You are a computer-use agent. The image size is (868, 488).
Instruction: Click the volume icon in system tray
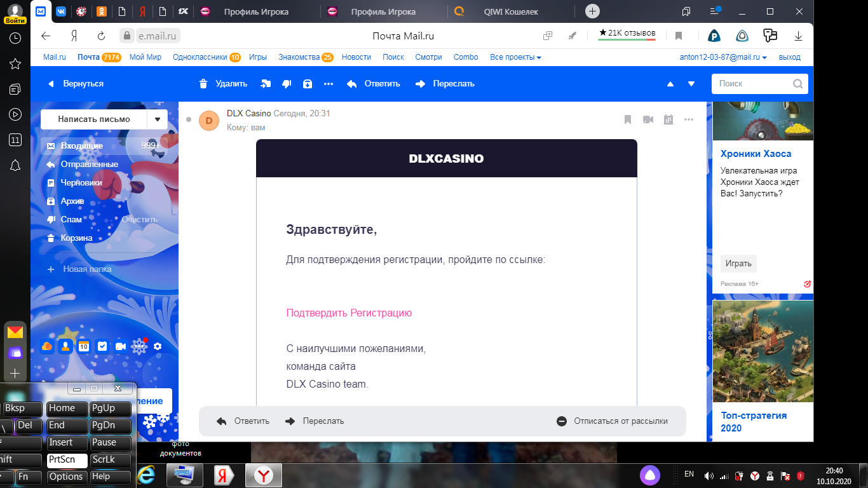point(709,475)
